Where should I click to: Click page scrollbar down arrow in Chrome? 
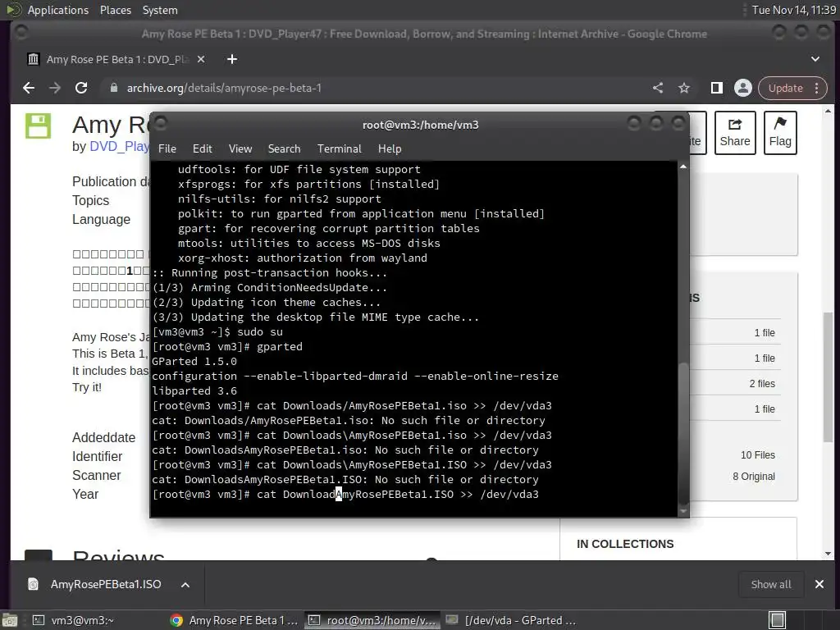point(829,554)
